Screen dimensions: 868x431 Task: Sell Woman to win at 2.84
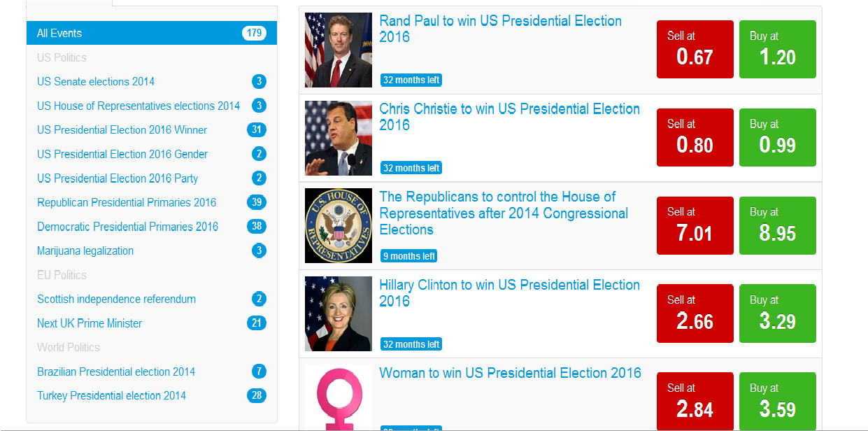click(x=695, y=402)
